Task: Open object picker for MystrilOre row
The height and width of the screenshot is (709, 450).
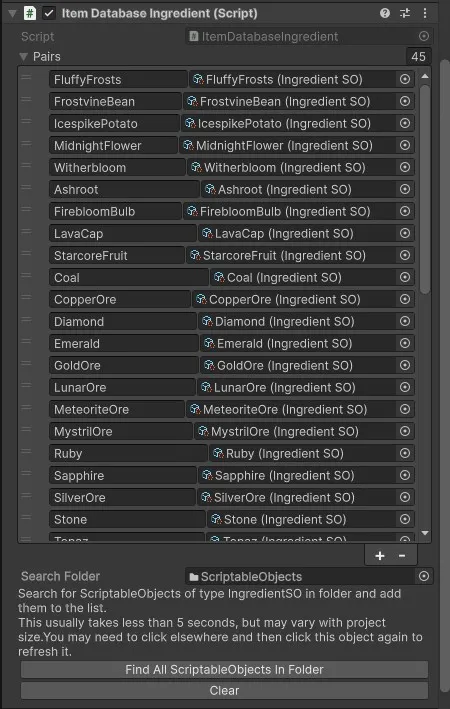Action: (x=405, y=431)
